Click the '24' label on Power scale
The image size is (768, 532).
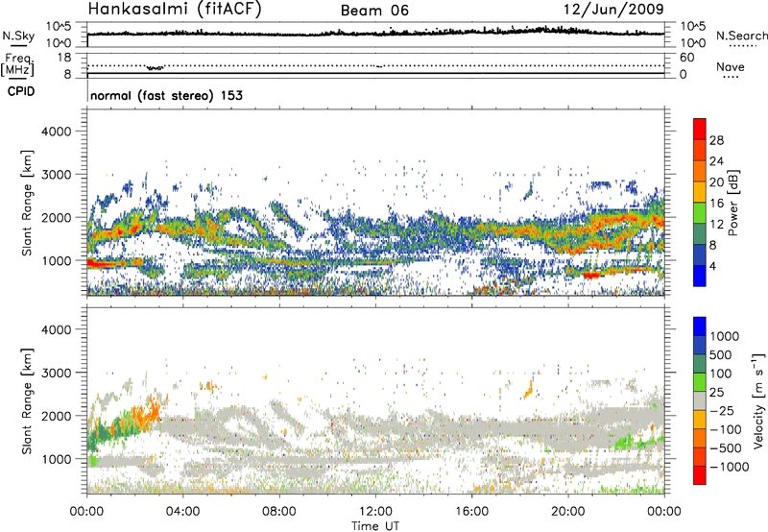tap(716, 161)
